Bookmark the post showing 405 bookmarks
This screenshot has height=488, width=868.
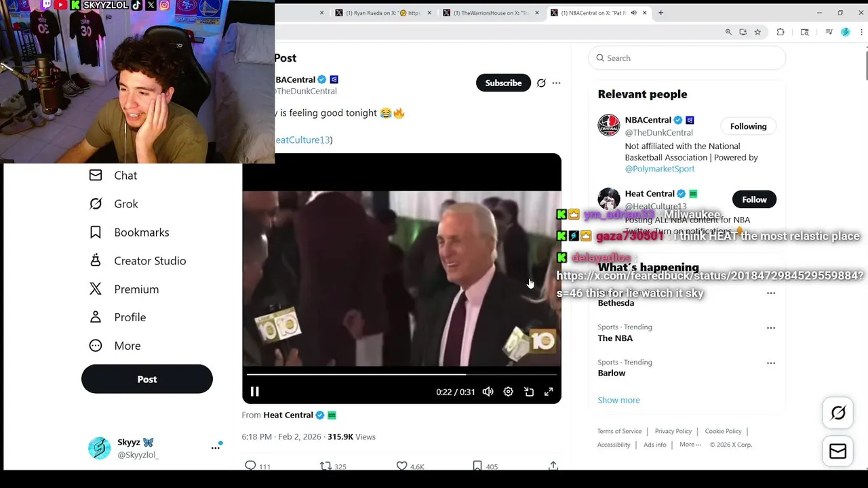[x=477, y=466]
